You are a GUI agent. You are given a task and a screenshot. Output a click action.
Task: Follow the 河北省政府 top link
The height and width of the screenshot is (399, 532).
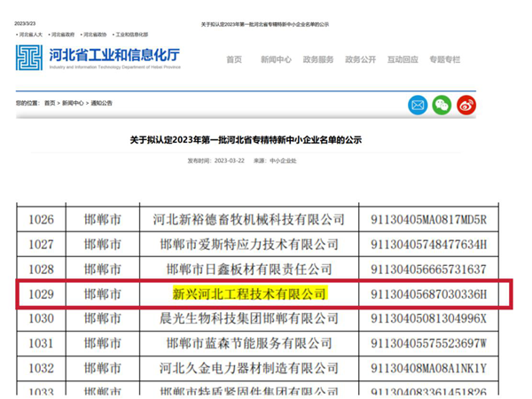(x=62, y=35)
